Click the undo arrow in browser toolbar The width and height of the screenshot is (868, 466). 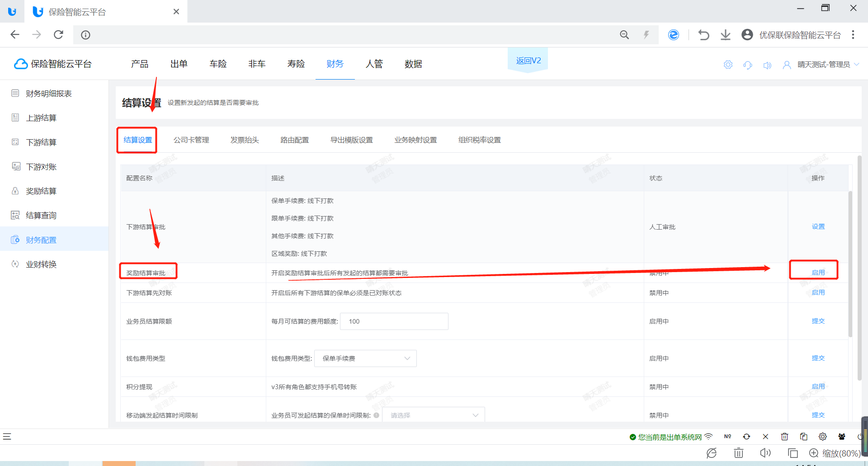[x=703, y=35]
